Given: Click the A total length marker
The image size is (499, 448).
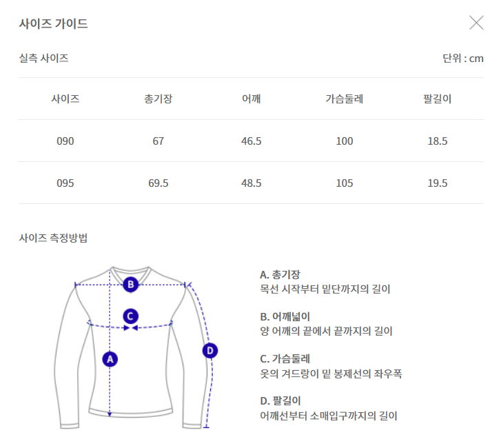Looking at the screenshot, I should (x=110, y=359).
